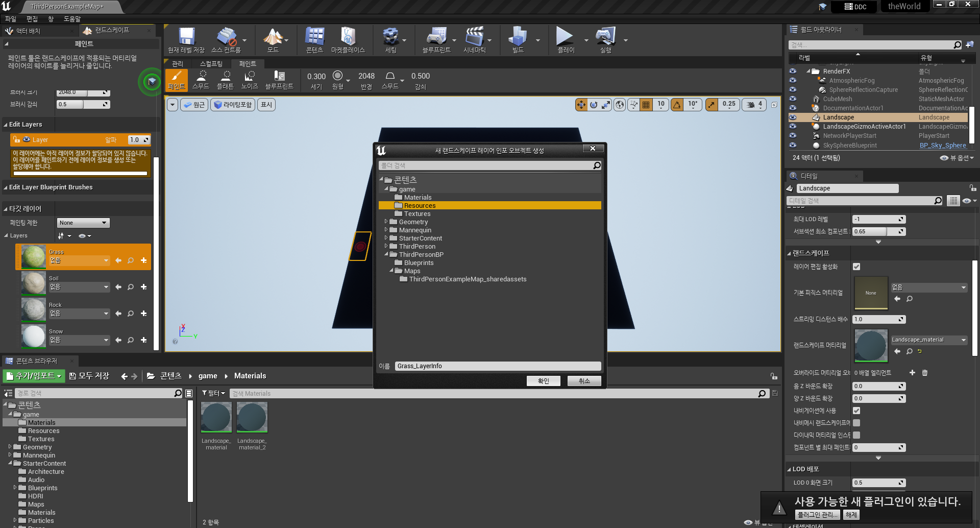This screenshot has width=980, height=528.
Task: Browse to Soil layer info magnifier icon
Action: [x=131, y=287]
